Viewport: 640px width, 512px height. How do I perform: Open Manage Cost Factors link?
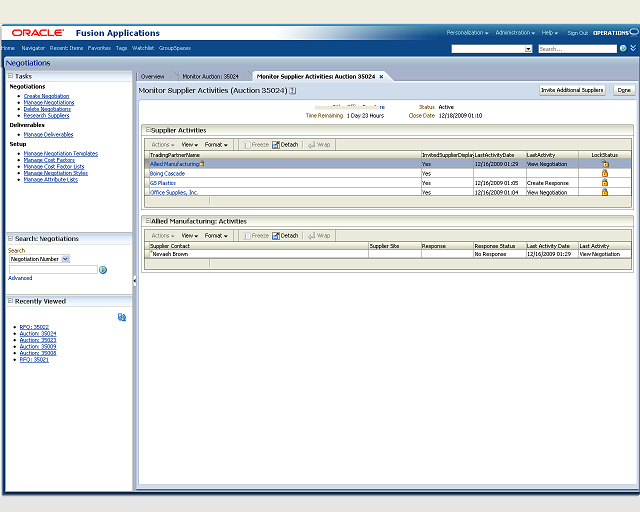coord(49,160)
